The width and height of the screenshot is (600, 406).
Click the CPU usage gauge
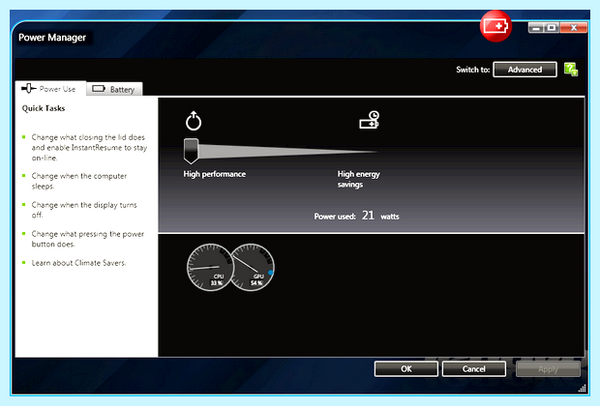pyautogui.click(x=210, y=267)
